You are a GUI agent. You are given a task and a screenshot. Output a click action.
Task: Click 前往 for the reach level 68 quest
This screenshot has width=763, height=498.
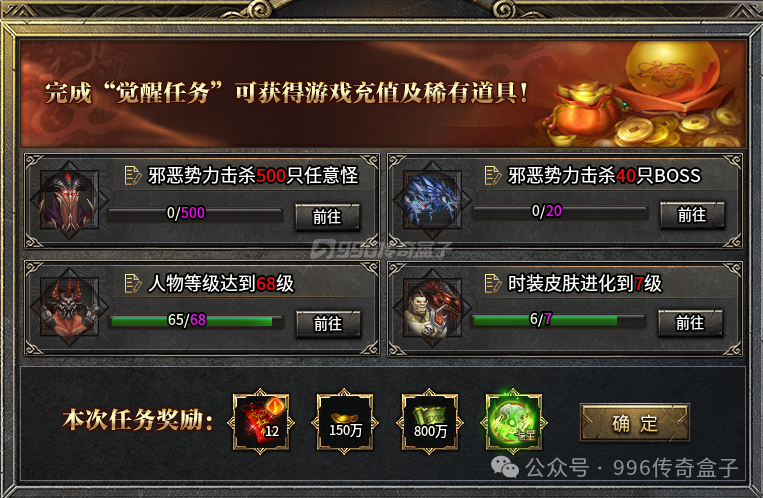click(x=328, y=324)
